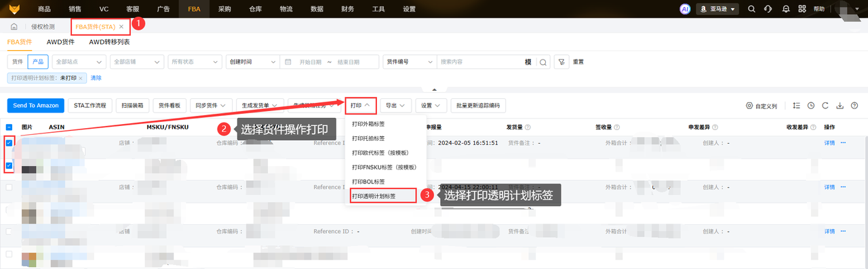868x269 pixels.
Task: Click help icon next to 收发差异
Action: coord(812,127)
